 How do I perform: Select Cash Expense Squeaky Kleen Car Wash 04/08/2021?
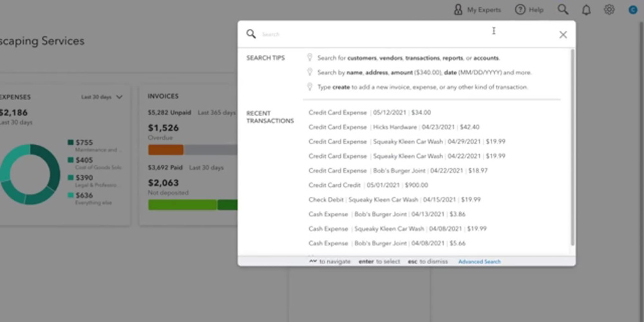tap(397, 229)
